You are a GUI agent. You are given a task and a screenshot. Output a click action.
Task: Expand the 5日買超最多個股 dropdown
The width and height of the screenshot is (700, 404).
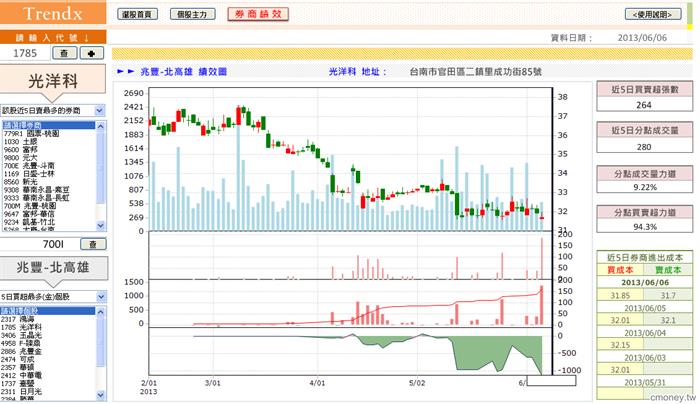pos(54,297)
